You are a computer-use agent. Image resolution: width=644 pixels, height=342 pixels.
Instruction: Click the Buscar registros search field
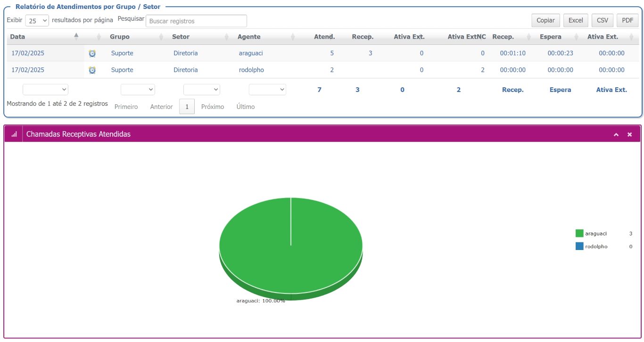[x=196, y=21]
